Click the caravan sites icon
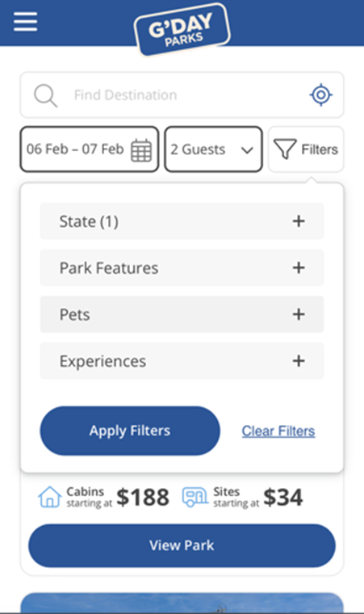Image resolution: width=364 pixels, height=614 pixels. point(195,497)
